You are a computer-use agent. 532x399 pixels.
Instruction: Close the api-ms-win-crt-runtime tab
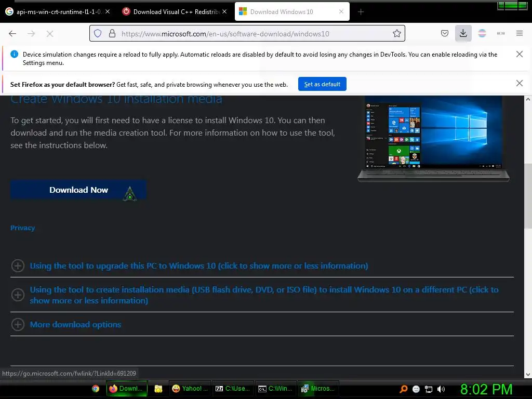click(x=108, y=11)
